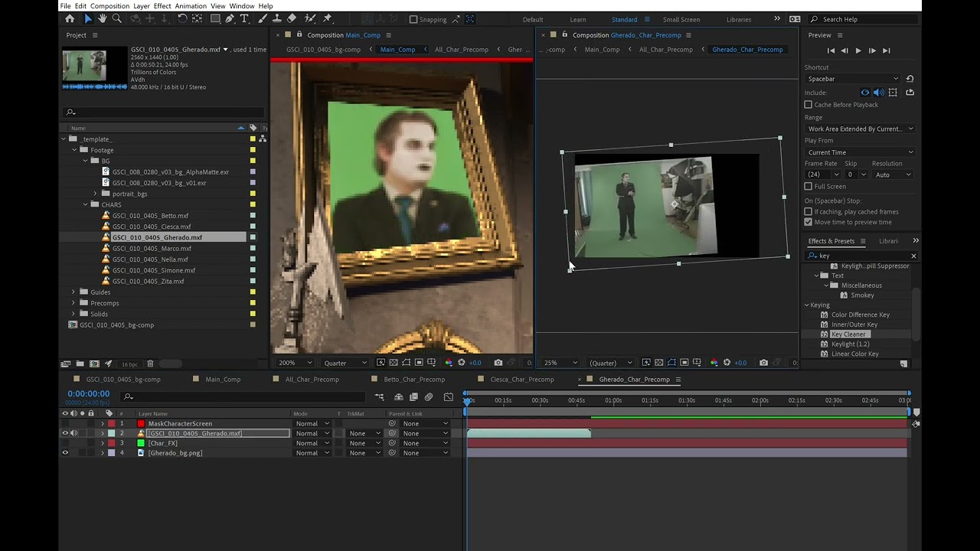Hide the Gherado_bg.png layer
This screenshot has width=980, height=551.
[x=64, y=453]
